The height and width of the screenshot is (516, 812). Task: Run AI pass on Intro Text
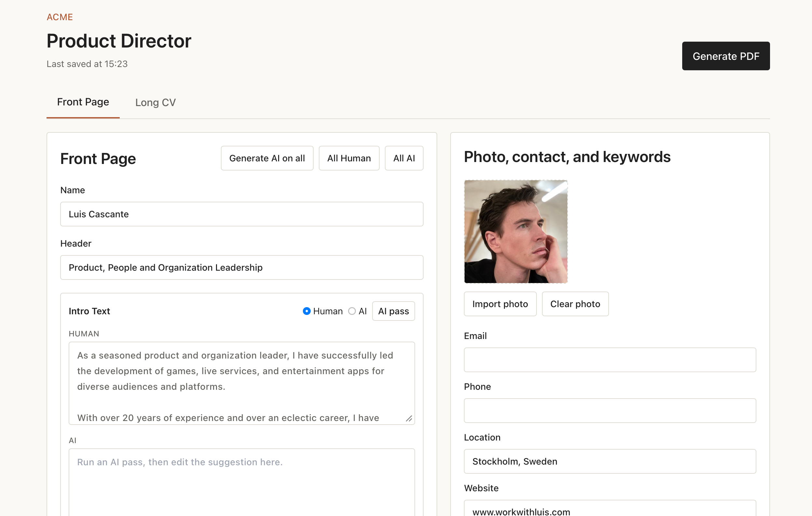pos(394,311)
